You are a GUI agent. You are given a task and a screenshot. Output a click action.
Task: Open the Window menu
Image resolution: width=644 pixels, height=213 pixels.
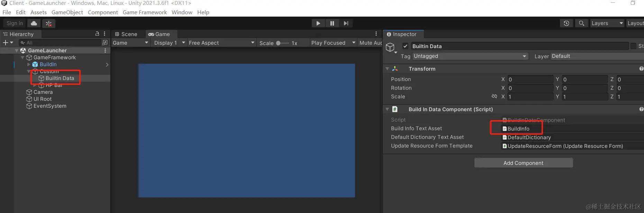(182, 12)
